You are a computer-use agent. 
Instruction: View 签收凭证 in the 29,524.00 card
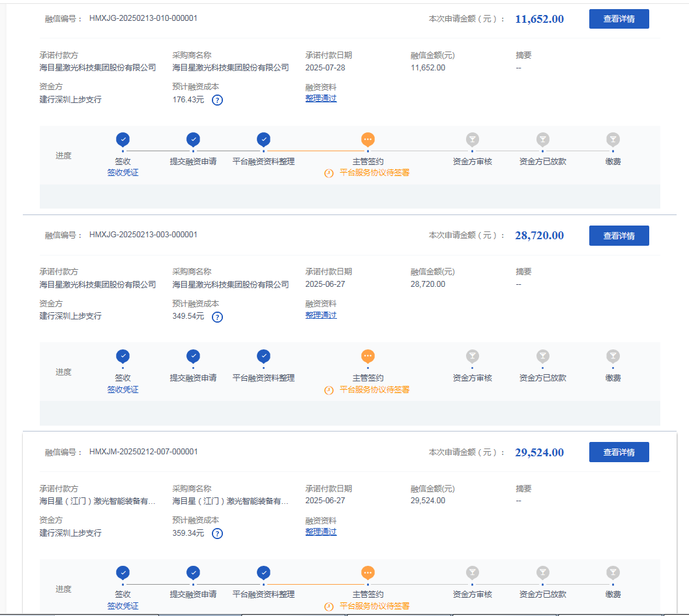coord(123,606)
